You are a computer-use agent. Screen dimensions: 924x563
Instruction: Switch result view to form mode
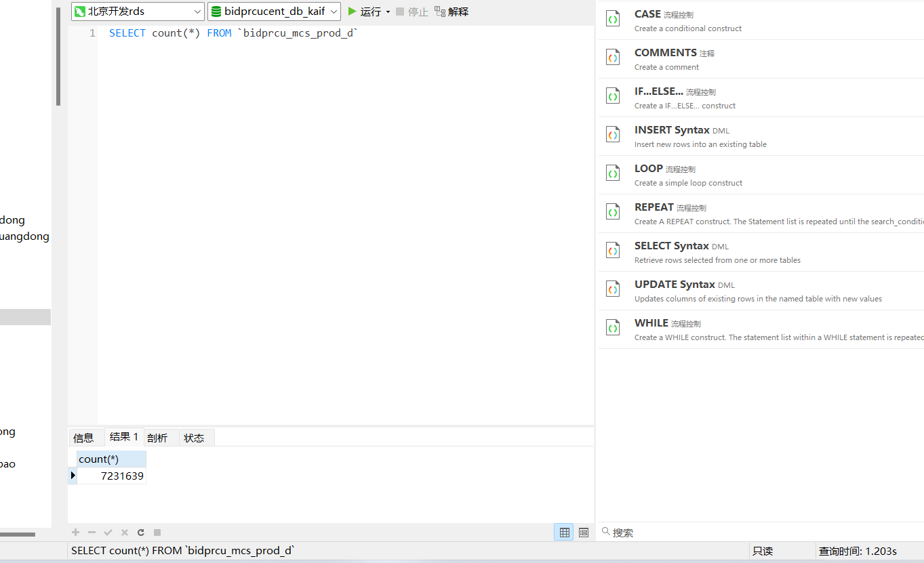583,532
